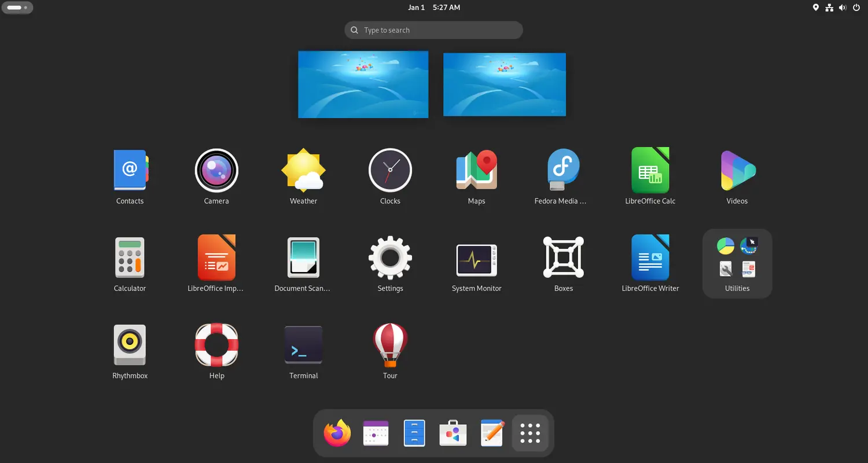The width and height of the screenshot is (868, 463).
Task: Open the Help app
Action: click(216, 345)
